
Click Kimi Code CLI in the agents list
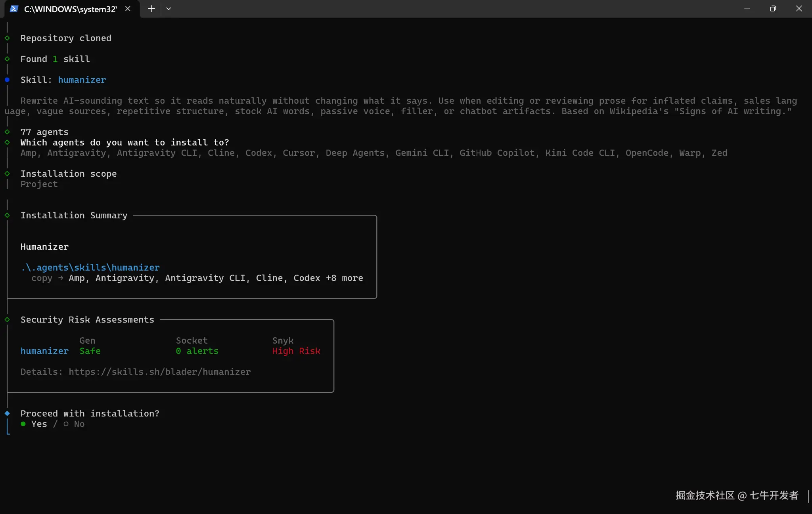pyautogui.click(x=580, y=153)
